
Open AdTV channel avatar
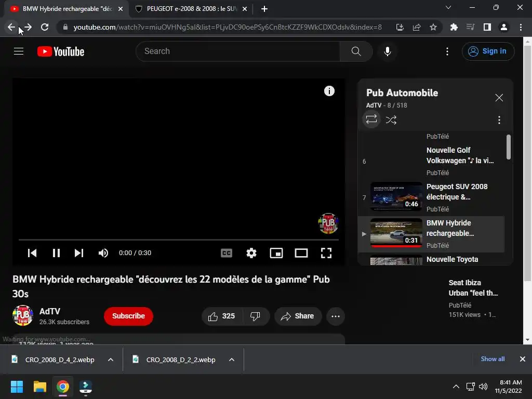(x=23, y=315)
